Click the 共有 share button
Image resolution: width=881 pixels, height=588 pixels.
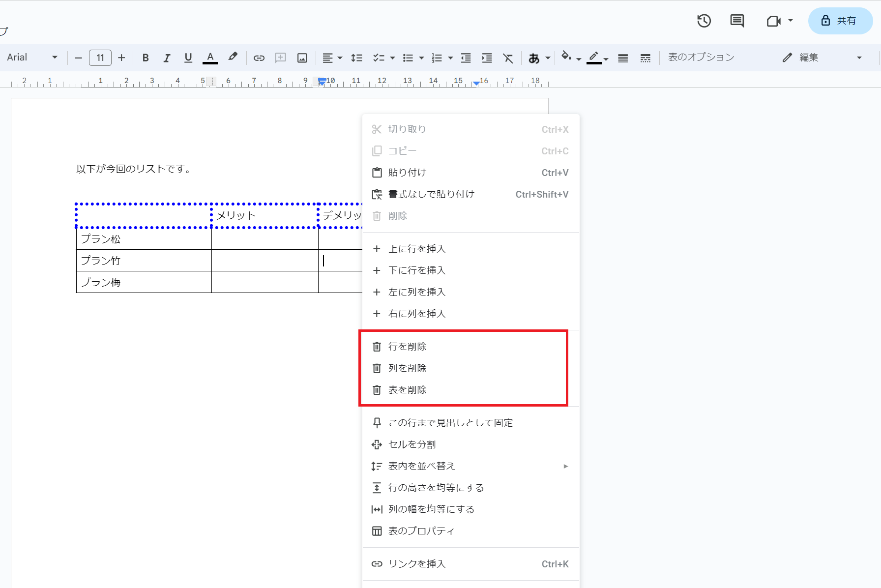click(840, 21)
